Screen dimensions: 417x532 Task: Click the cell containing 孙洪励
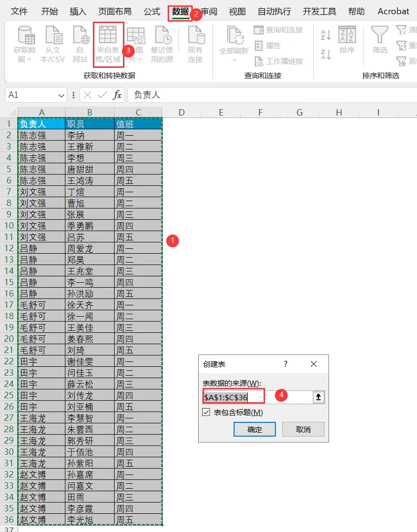(x=89, y=294)
